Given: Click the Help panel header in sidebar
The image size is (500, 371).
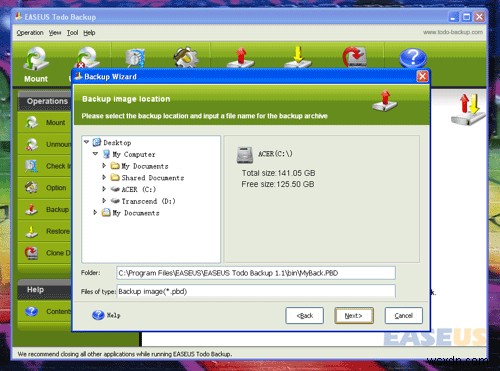Looking at the screenshot, I should tap(45, 290).
